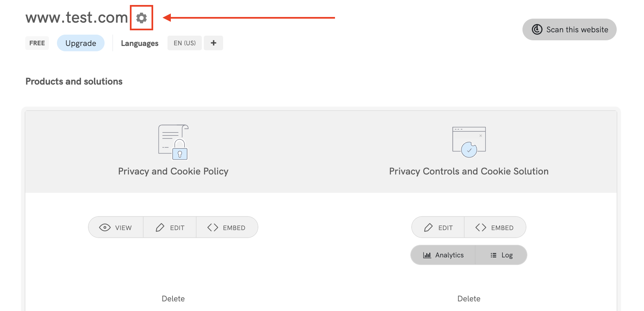The height and width of the screenshot is (311, 644).
Task: Click the Privacy Controls and Cookie Solution title
Action: pyautogui.click(x=469, y=171)
